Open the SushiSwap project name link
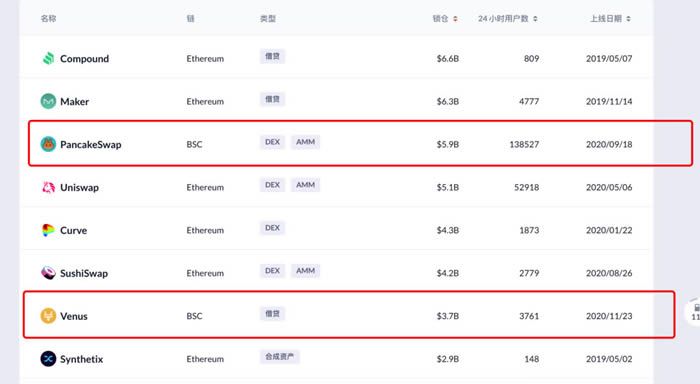Viewport: 700px width, 384px height. [x=84, y=273]
